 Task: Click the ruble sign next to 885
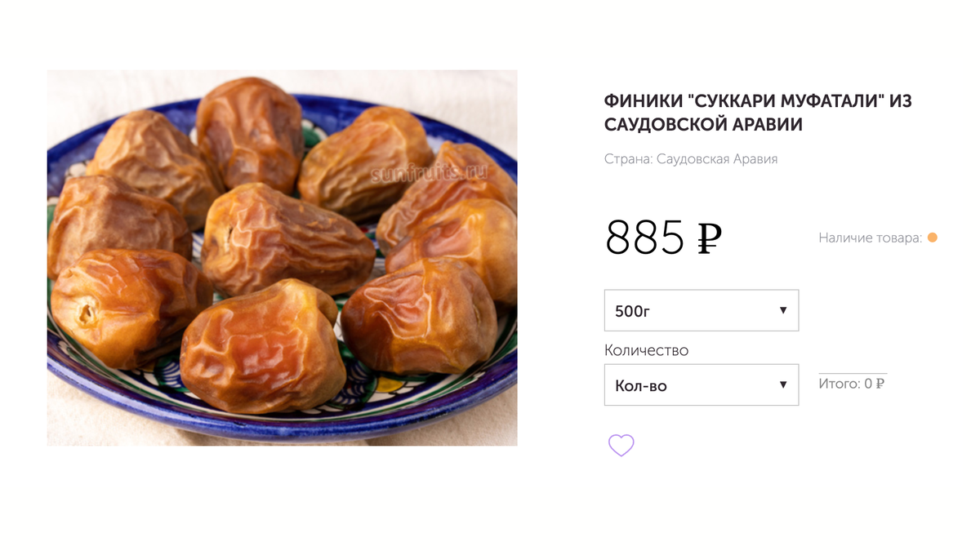click(x=710, y=238)
